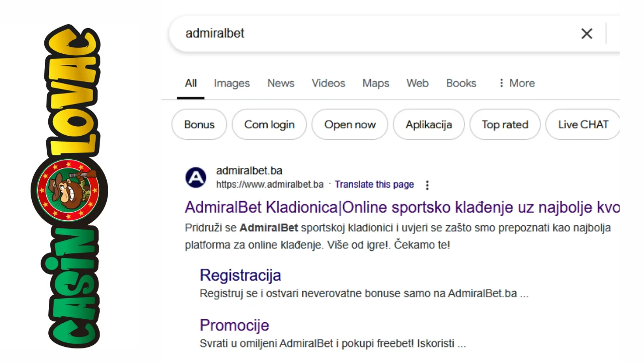Expand the More search categories menu
This screenshot has height=362, width=644.
coord(516,83)
